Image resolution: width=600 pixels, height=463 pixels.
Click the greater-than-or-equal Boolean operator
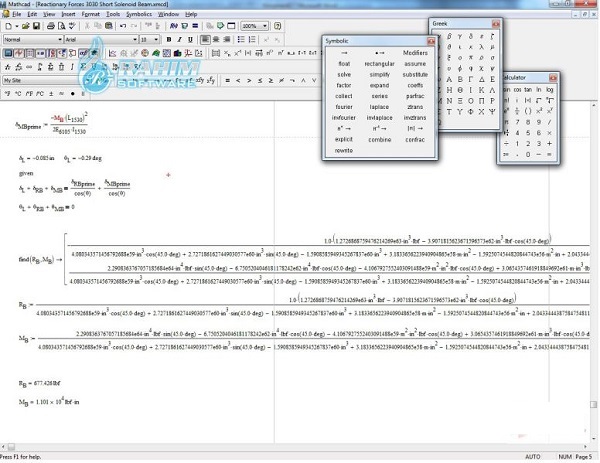271,80
